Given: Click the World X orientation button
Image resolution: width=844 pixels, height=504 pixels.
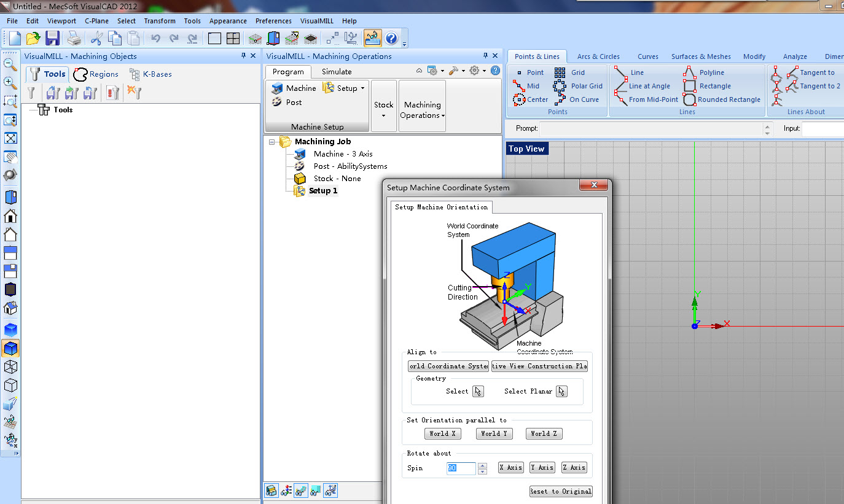Looking at the screenshot, I should 442,433.
